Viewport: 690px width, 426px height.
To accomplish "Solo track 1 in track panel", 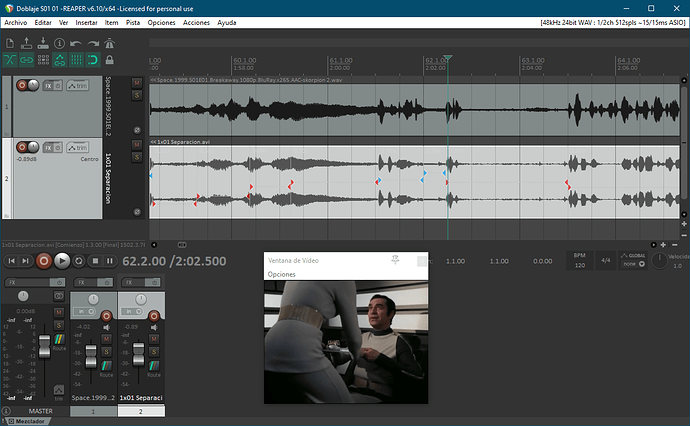I will click(x=137, y=95).
